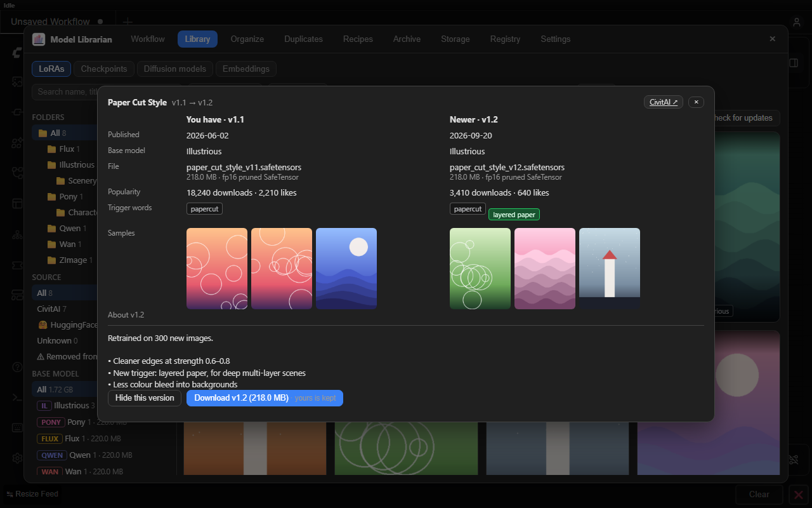The height and width of the screenshot is (508, 812).
Task: Click the Clear button at bottom right
Action: (x=759, y=495)
